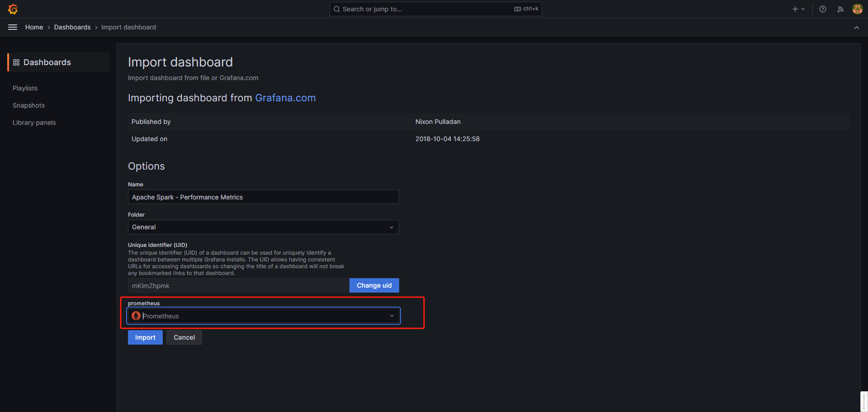Collapse the top bar with the chevron

click(x=856, y=28)
